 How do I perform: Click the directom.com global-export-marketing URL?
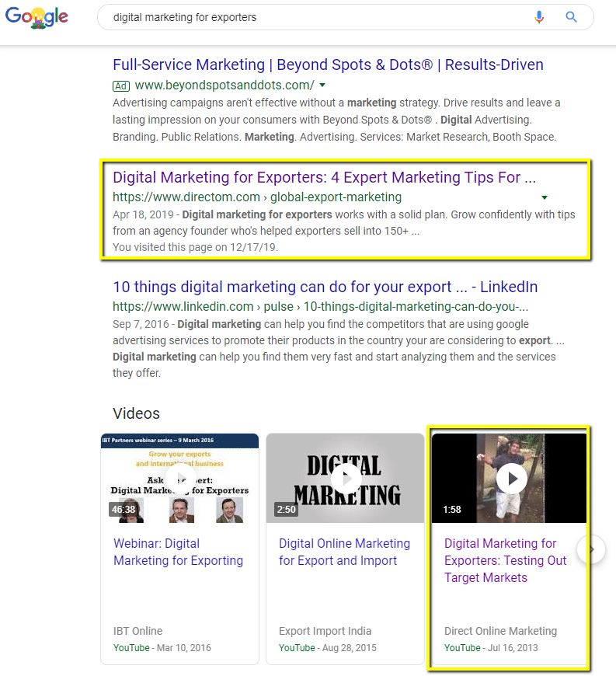point(257,197)
